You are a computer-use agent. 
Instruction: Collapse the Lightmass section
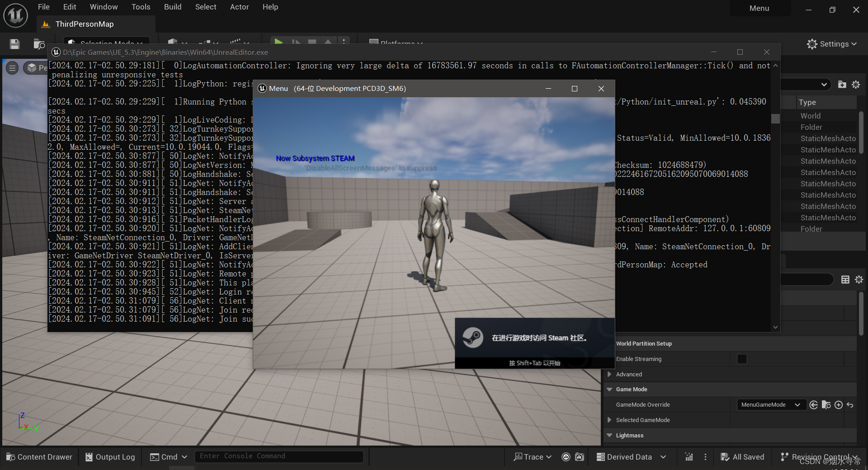tap(609, 435)
